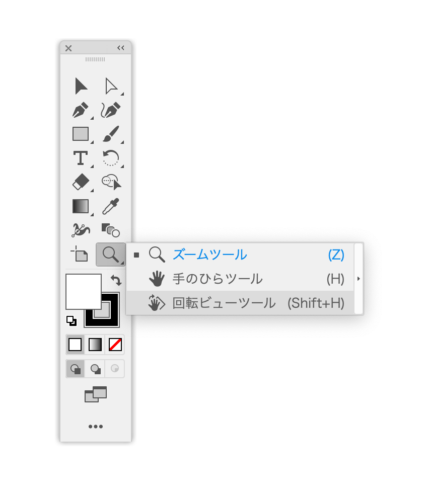Select the Rectangle tool
Image resolution: width=427 pixels, height=504 pixels.
81,134
